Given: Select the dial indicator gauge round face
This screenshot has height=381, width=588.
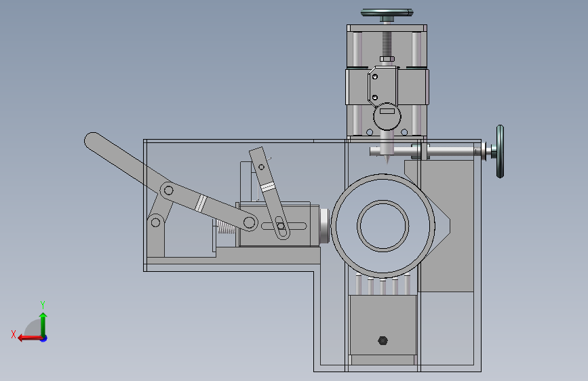Looking at the screenshot, I should [387, 117].
